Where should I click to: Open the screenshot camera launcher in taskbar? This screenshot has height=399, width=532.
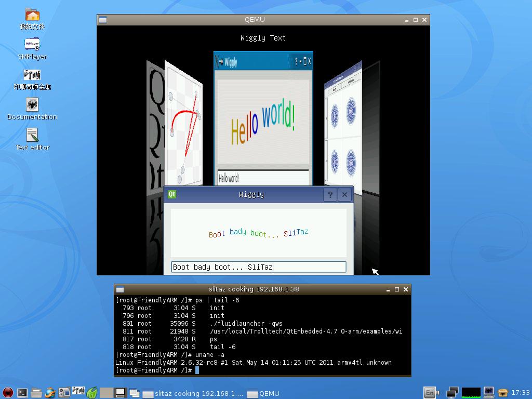point(64,393)
